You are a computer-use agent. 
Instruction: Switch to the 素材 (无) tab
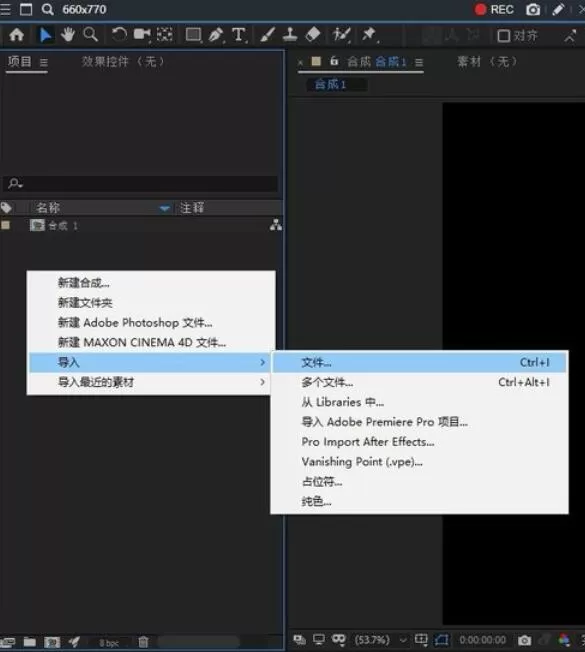(487, 62)
